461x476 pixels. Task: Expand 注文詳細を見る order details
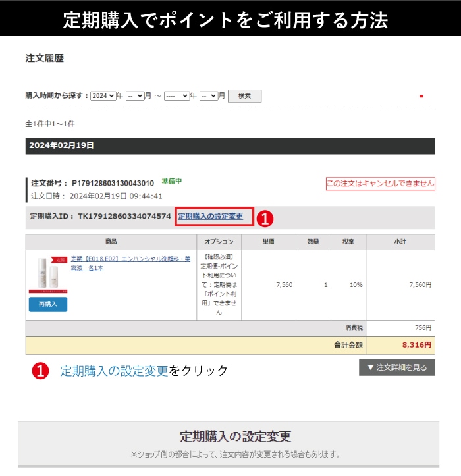point(396,367)
